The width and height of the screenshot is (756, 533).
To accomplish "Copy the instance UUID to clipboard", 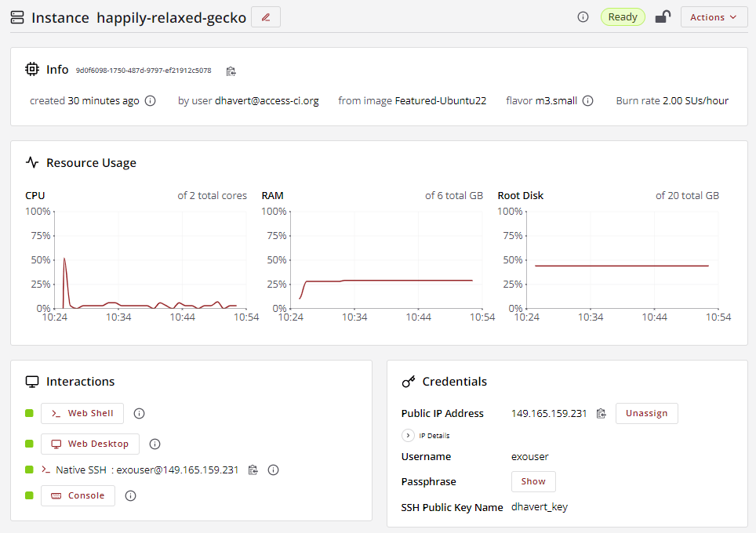I will 231,71.
